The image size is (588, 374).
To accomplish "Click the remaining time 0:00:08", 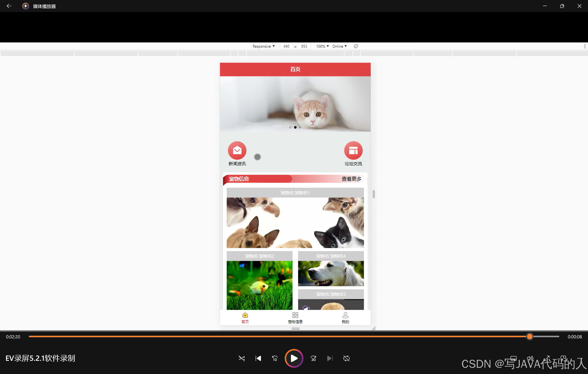I will point(575,337).
